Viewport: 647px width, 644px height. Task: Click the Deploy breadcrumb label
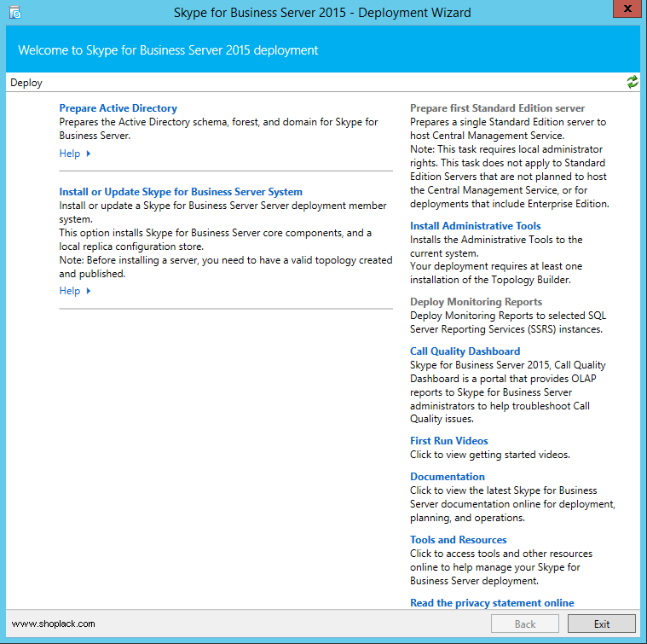point(26,83)
